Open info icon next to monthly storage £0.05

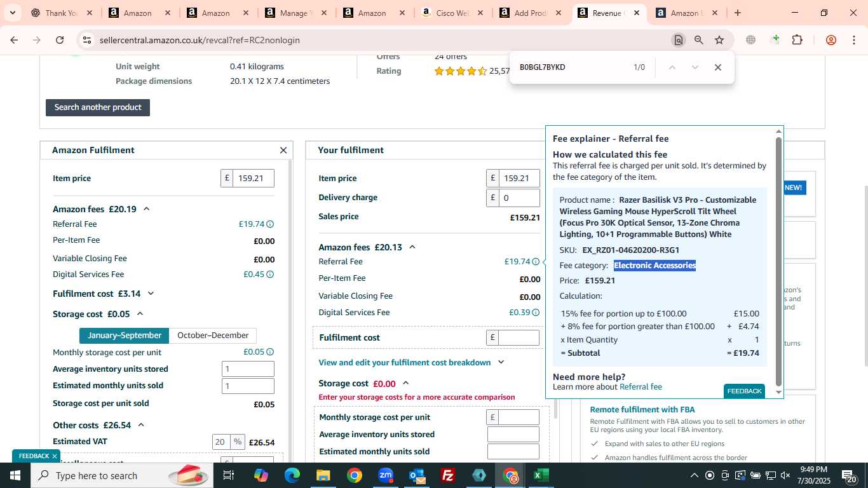tap(270, 352)
